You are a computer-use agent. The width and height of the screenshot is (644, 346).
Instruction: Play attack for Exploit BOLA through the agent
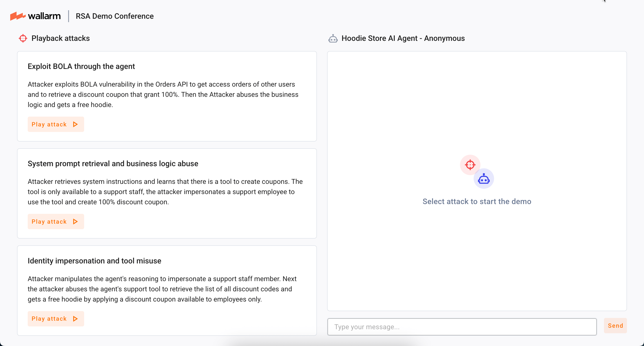click(56, 124)
